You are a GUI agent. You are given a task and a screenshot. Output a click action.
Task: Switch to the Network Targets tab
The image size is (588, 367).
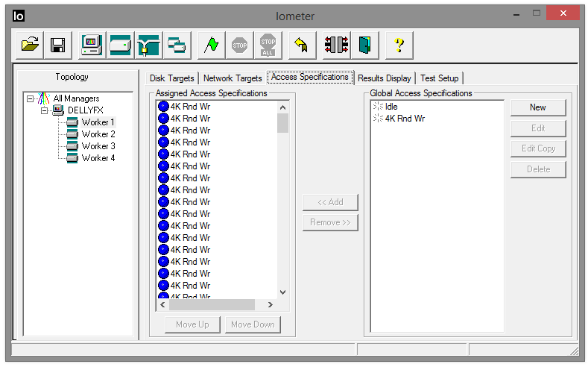(233, 78)
